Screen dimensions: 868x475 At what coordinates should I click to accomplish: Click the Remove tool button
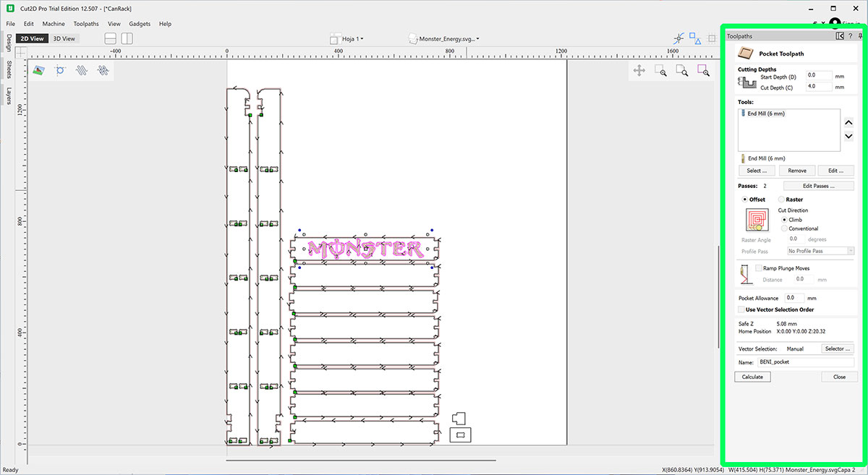tap(797, 171)
